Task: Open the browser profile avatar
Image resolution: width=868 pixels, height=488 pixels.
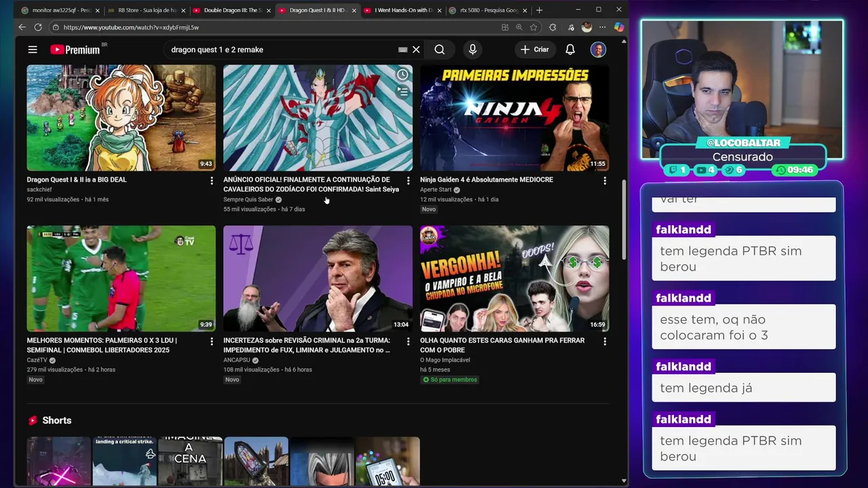Action: pos(587,27)
